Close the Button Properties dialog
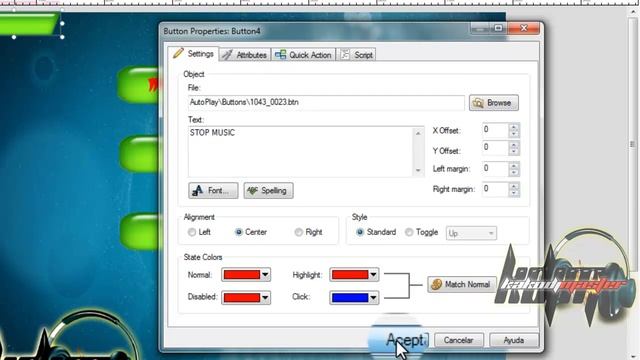 pyautogui.click(x=524, y=28)
